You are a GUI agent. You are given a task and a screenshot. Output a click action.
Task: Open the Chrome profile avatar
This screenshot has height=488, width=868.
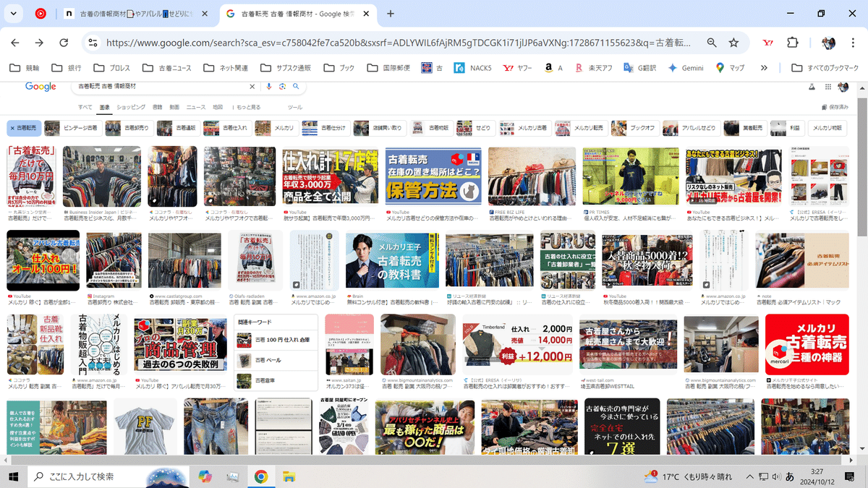[x=828, y=43]
